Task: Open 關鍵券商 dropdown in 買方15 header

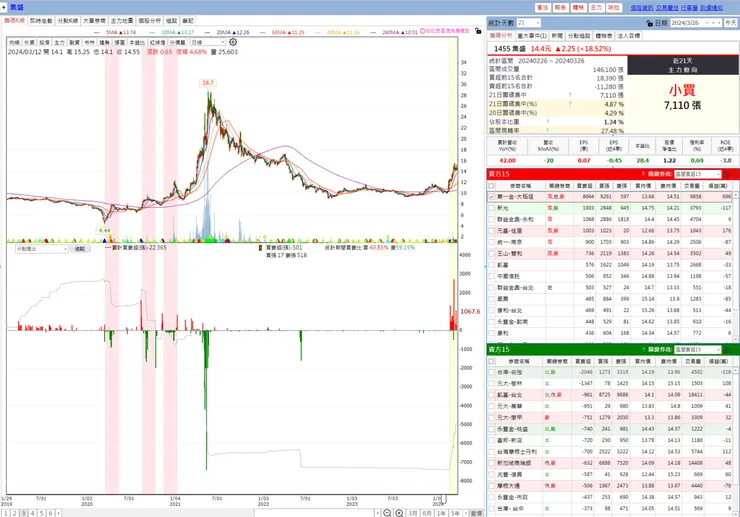Action: click(x=698, y=174)
